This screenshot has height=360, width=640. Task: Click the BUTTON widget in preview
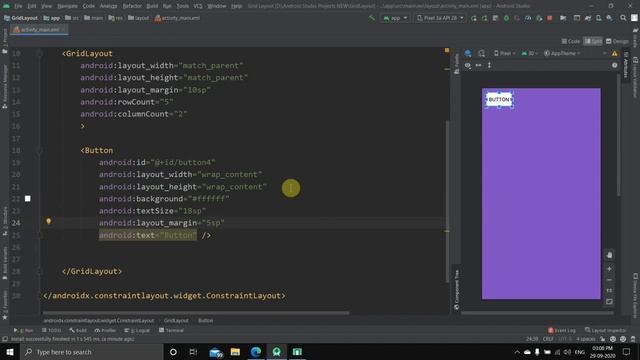(499, 100)
